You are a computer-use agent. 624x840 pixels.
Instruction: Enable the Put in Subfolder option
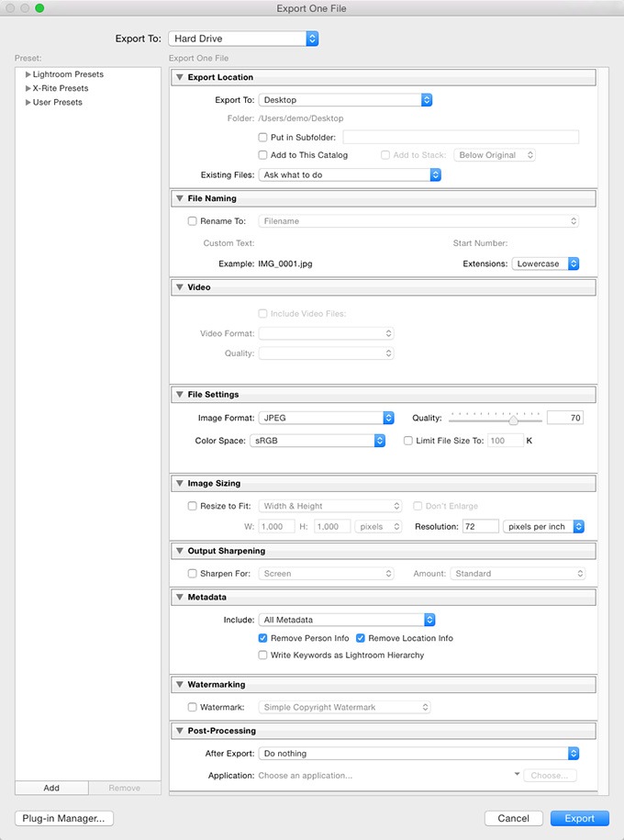(x=264, y=136)
